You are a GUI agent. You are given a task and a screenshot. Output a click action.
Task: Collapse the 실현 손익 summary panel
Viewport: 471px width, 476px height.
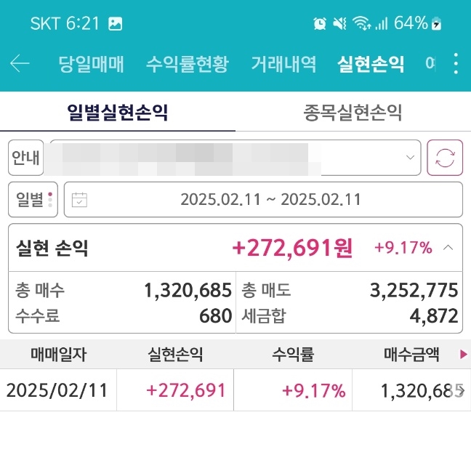(448, 248)
